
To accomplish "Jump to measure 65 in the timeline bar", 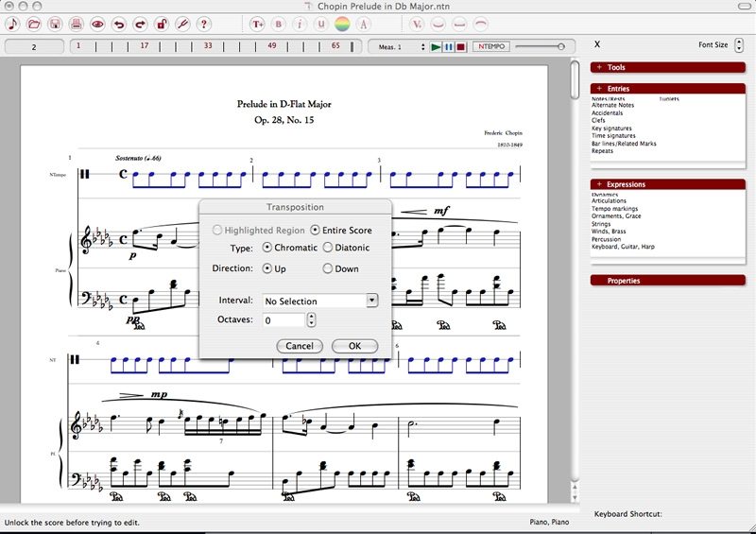I will tap(335, 45).
